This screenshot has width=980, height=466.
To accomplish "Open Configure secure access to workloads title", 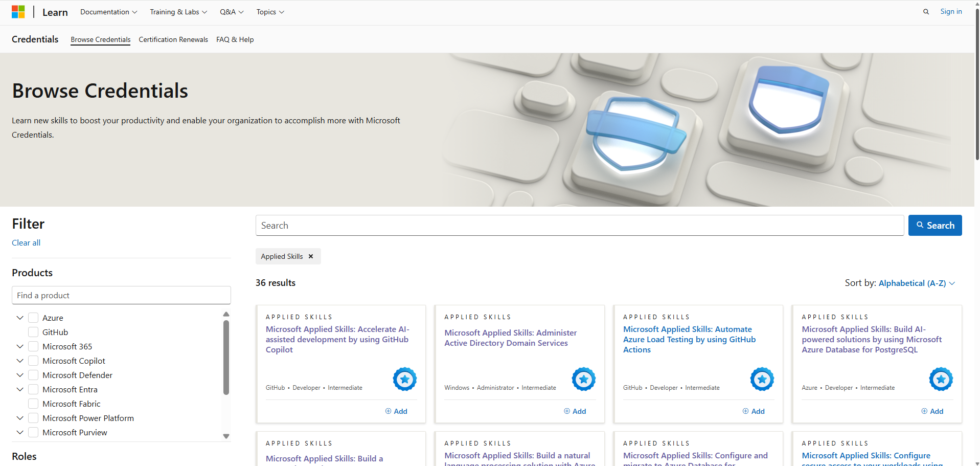I will point(873,459).
